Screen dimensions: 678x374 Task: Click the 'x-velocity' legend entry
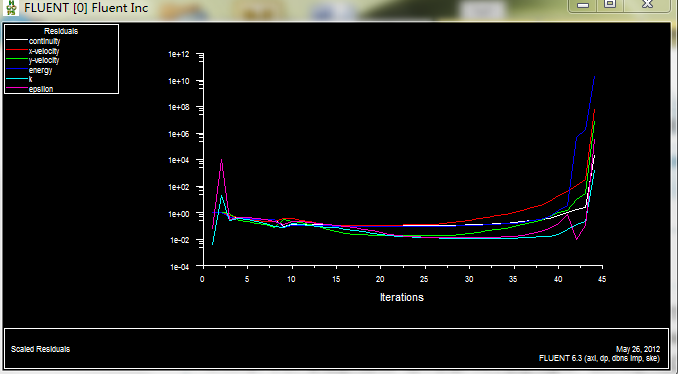[44, 51]
